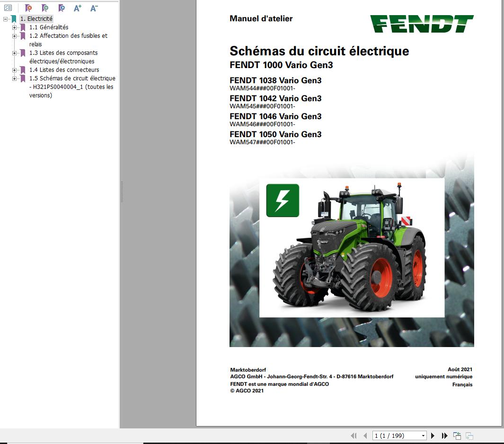Image resolution: width=504 pixels, height=444 pixels.
Task: Click 'FENDT 1042 Vario Gen3' text
Action: [x=275, y=98]
